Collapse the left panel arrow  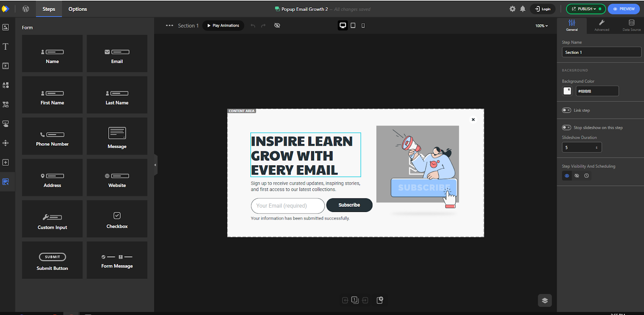coord(155,165)
